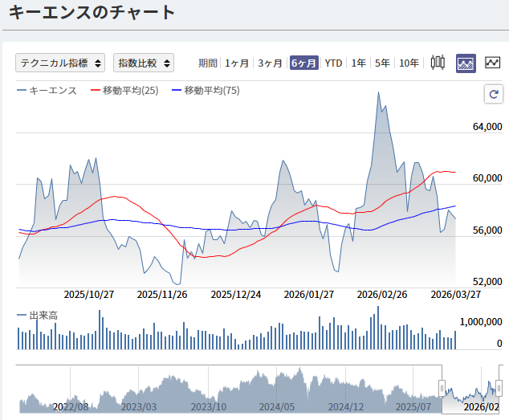
Task: Click the 60,000 price axis label
Action: pyautogui.click(x=487, y=178)
